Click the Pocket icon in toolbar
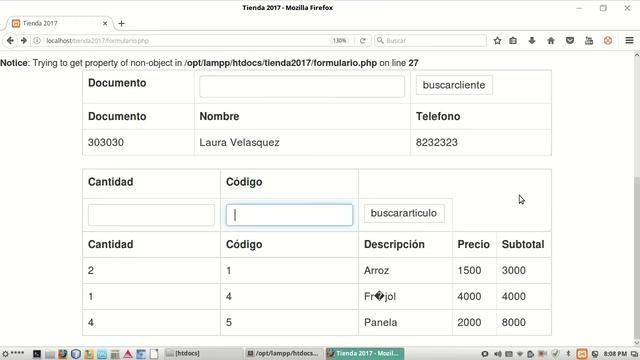 (x=570, y=40)
